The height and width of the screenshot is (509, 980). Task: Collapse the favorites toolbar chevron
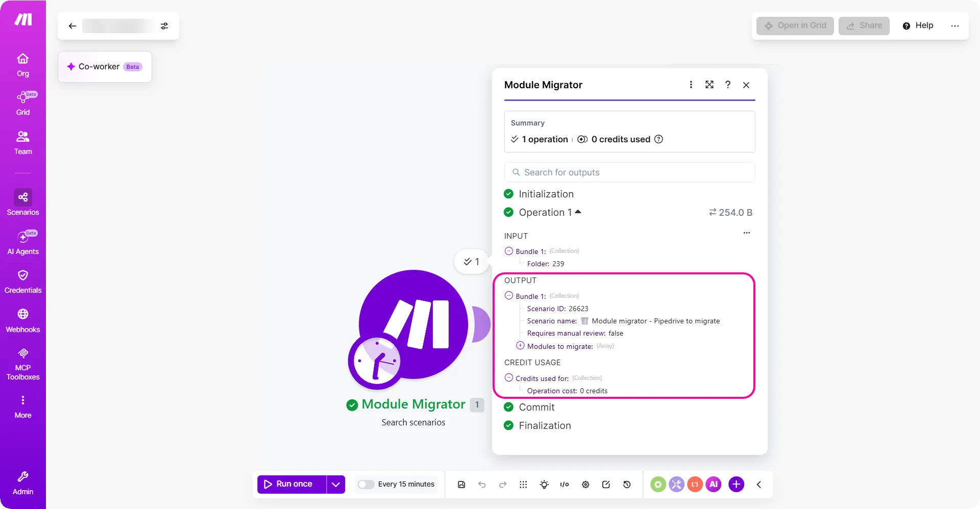[x=759, y=485]
